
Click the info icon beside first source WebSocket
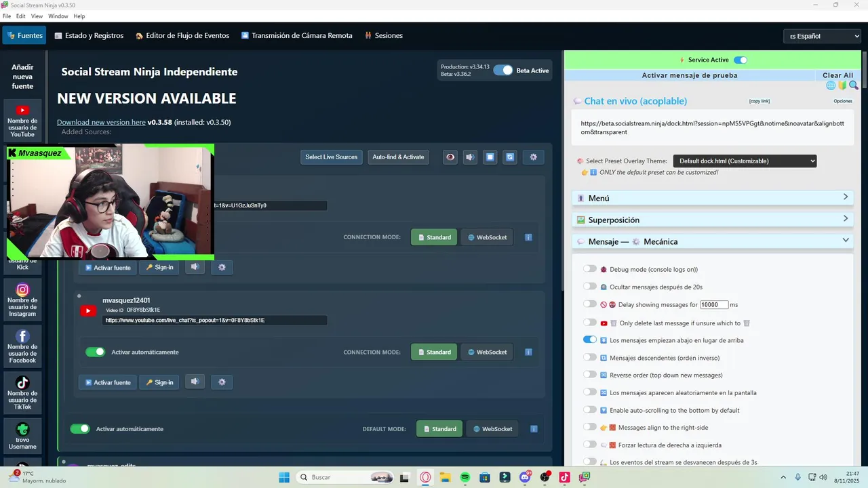click(x=528, y=237)
